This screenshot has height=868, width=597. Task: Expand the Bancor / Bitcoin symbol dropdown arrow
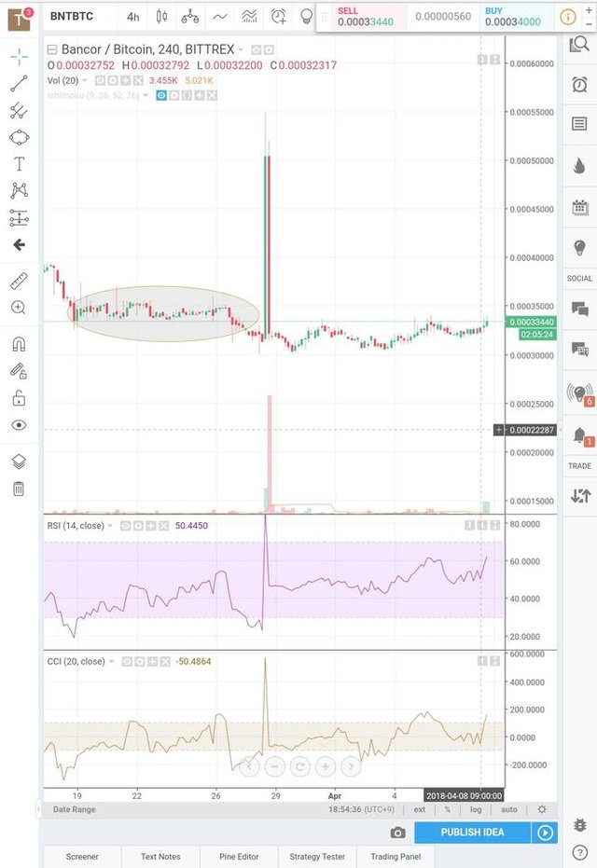[x=241, y=49]
